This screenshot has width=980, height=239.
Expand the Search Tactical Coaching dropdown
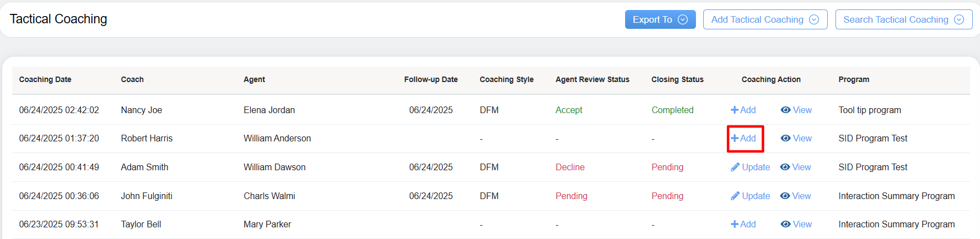tap(904, 19)
